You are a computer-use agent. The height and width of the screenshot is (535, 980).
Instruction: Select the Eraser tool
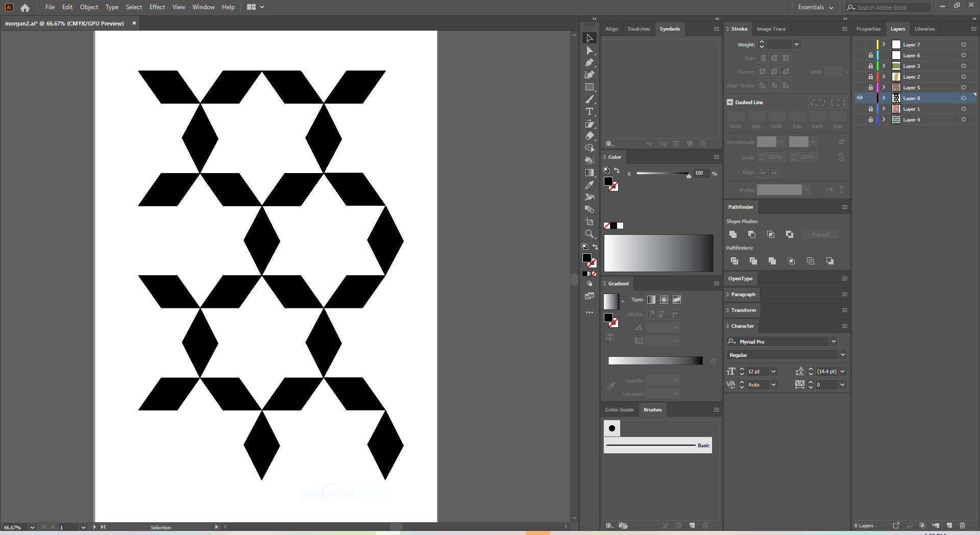pos(590,136)
